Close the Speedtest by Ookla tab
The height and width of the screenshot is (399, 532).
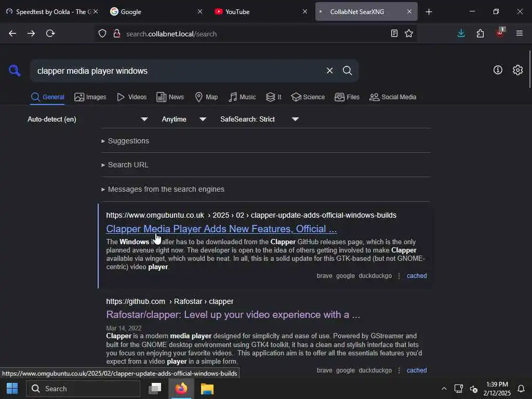96,12
